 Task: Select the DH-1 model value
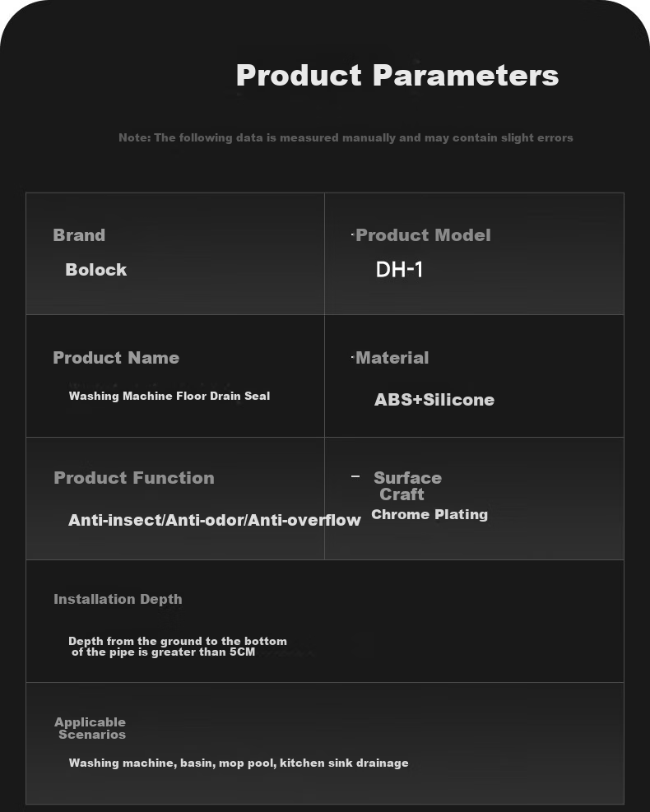[399, 269]
